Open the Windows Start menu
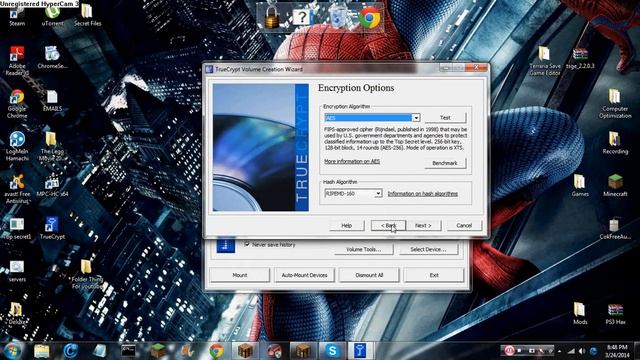The height and width of the screenshot is (360, 640). pos(12,351)
